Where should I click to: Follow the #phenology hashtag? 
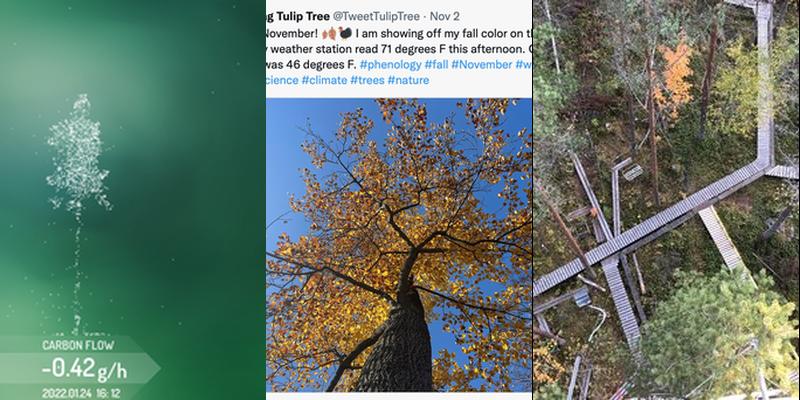point(390,65)
